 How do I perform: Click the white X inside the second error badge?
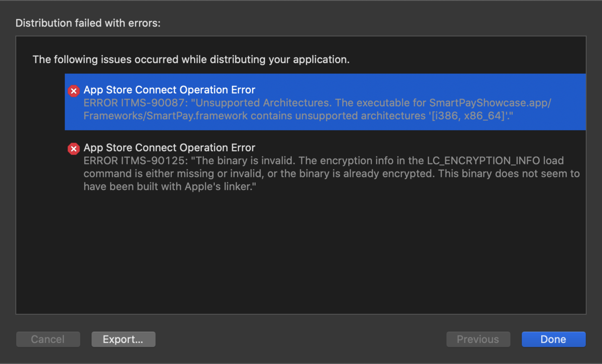coord(73,148)
